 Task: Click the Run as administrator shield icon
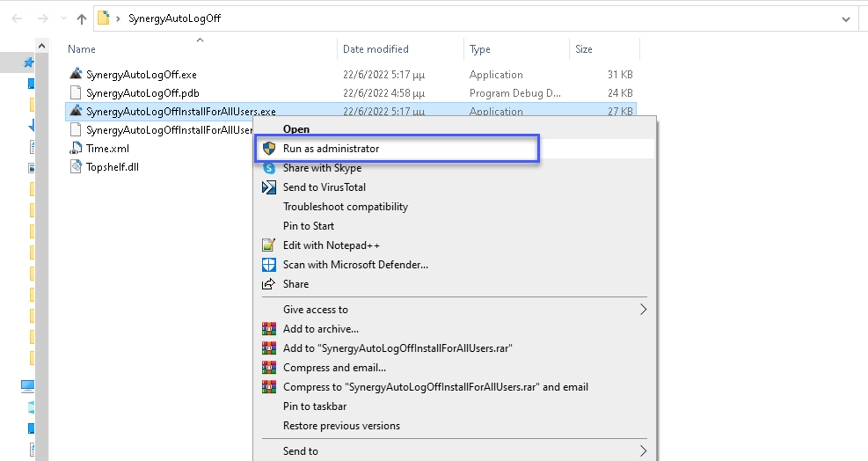tap(269, 148)
